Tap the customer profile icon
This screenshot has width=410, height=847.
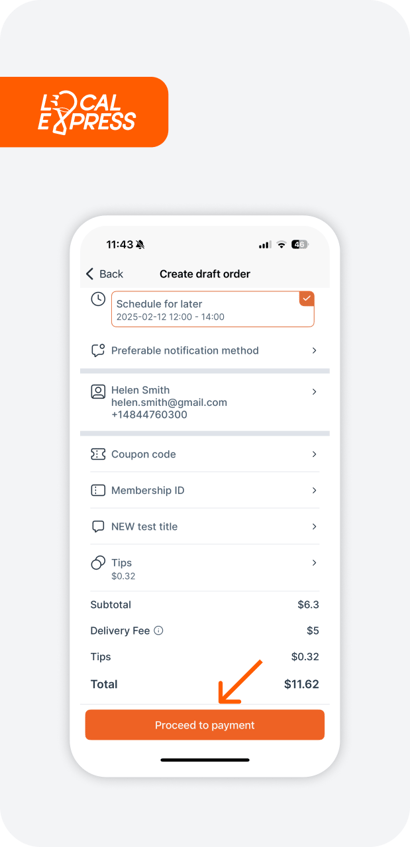click(x=98, y=392)
